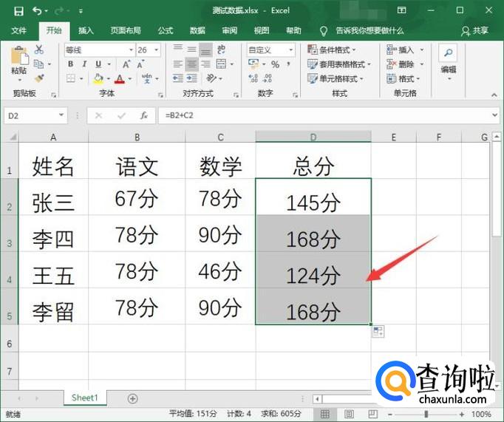
Task: Toggle bottom vertical alignment
Action: (205, 50)
